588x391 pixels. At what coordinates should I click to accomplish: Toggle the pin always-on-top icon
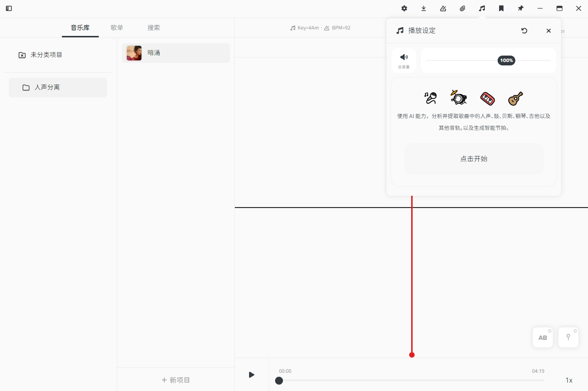tap(520, 8)
